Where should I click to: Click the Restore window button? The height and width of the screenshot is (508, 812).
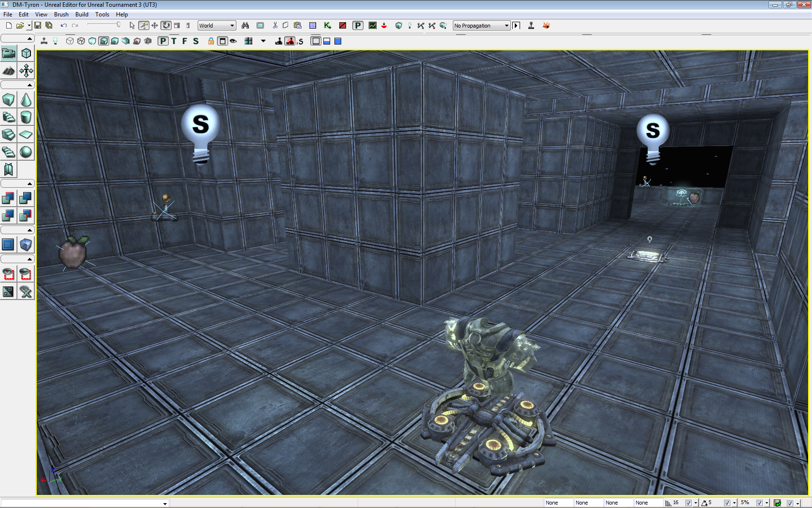pos(789,5)
